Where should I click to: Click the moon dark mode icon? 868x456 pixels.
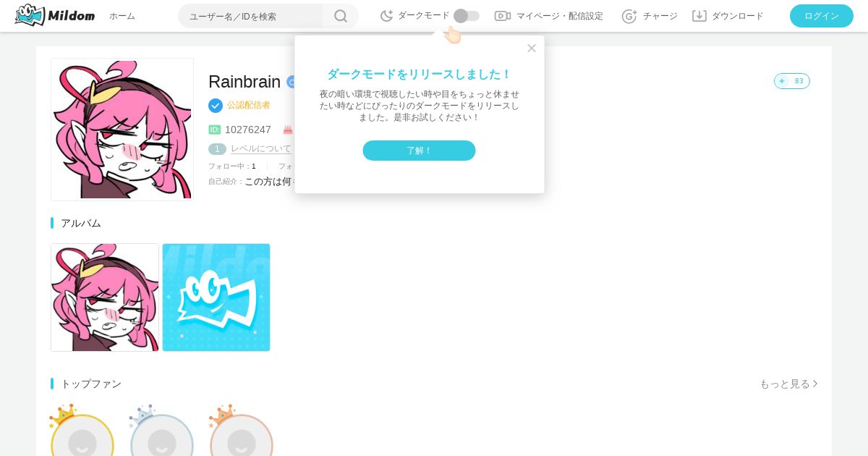387,16
